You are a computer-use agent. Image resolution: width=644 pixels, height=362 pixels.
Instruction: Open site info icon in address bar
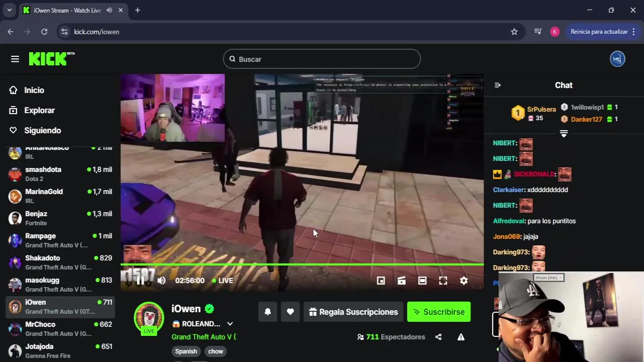click(x=64, y=32)
